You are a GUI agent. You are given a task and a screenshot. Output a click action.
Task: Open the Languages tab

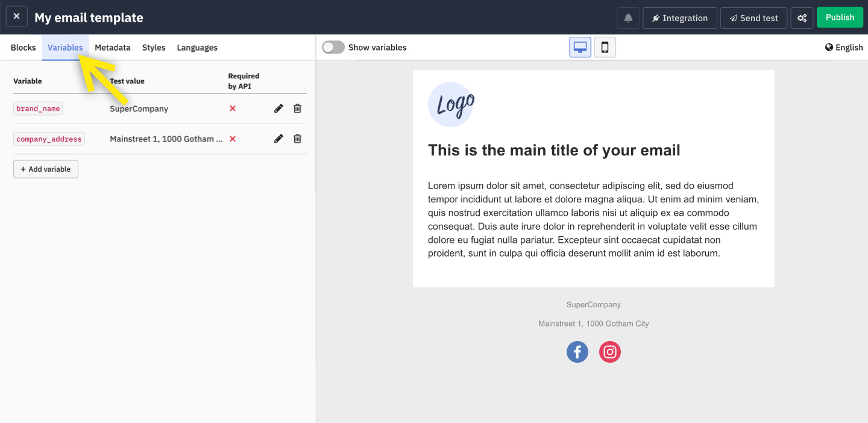pyautogui.click(x=197, y=48)
